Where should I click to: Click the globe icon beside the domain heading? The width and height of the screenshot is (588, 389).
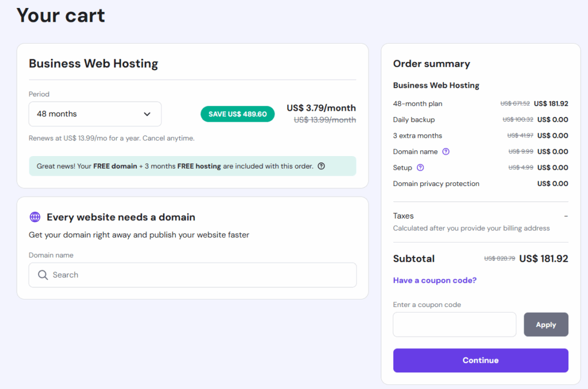[34, 217]
